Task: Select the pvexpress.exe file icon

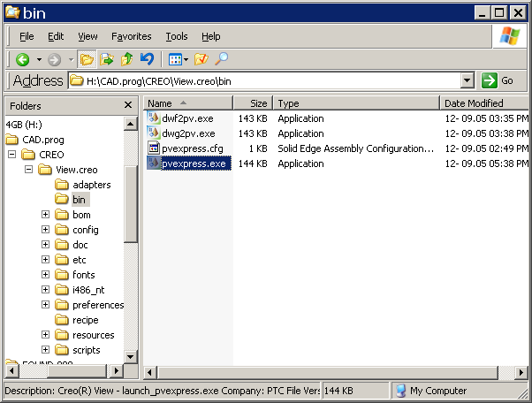Action: pyautogui.click(x=153, y=163)
